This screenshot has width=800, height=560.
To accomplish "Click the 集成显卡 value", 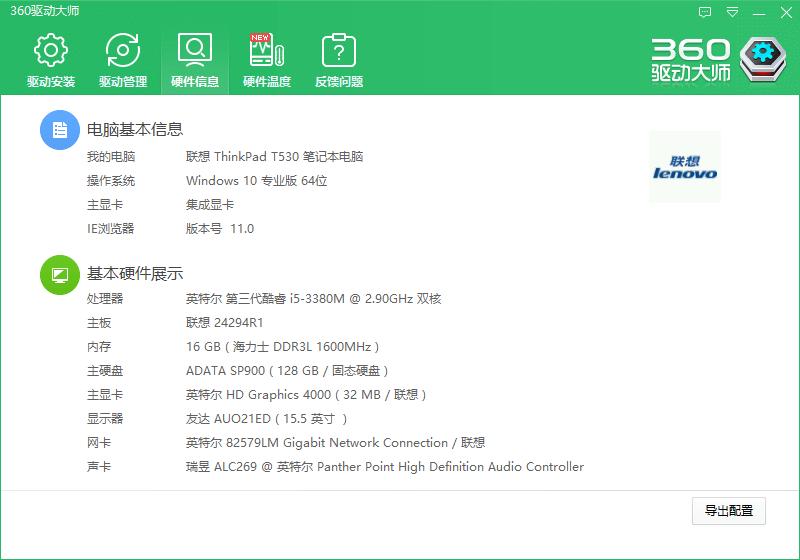I will pyautogui.click(x=210, y=205).
